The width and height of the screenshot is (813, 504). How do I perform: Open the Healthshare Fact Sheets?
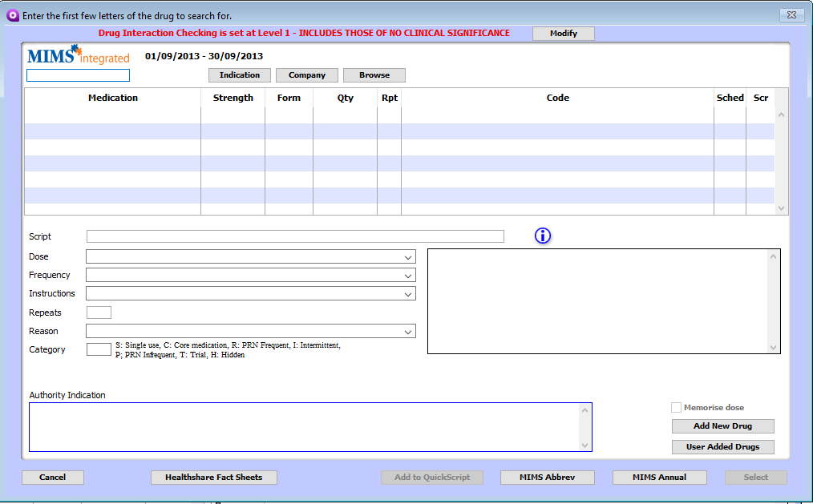pyautogui.click(x=213, y=477)
